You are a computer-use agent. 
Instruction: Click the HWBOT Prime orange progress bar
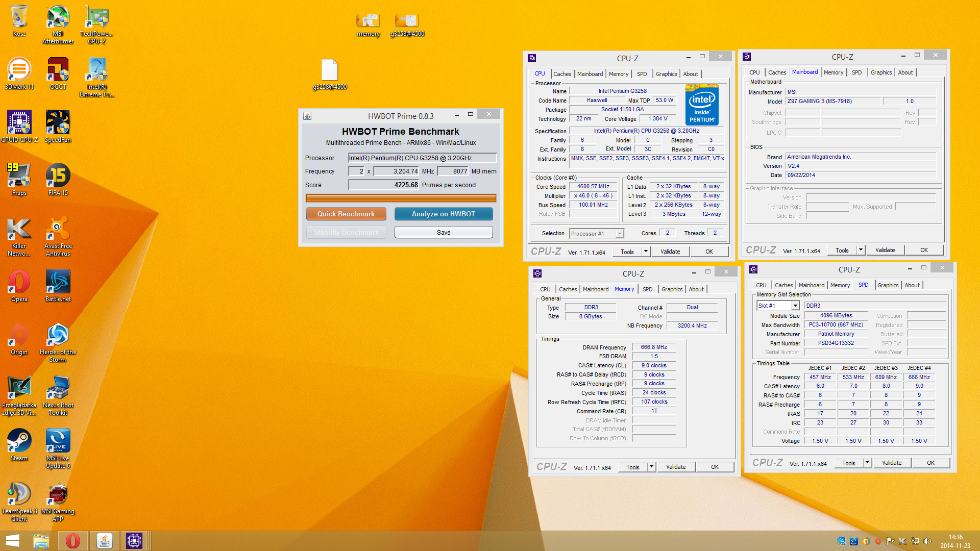tap(401, 198)
